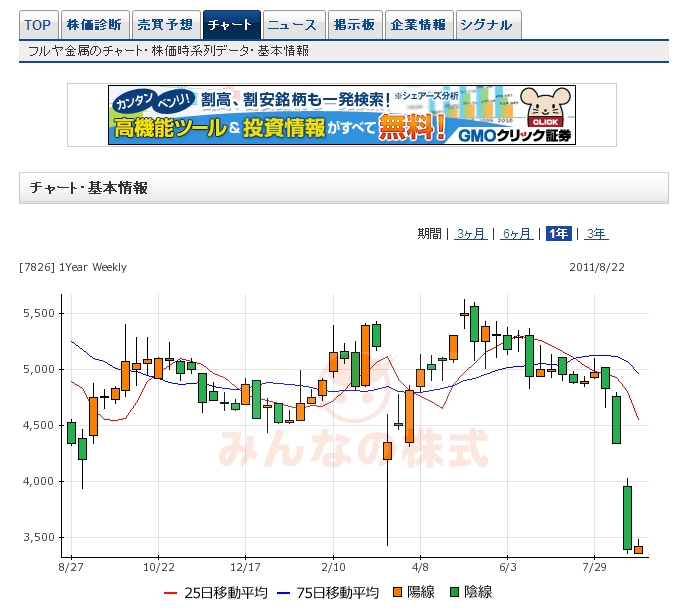Open the シグナル tab
Viewport: 677px width, 615px height.
(487, 25)
